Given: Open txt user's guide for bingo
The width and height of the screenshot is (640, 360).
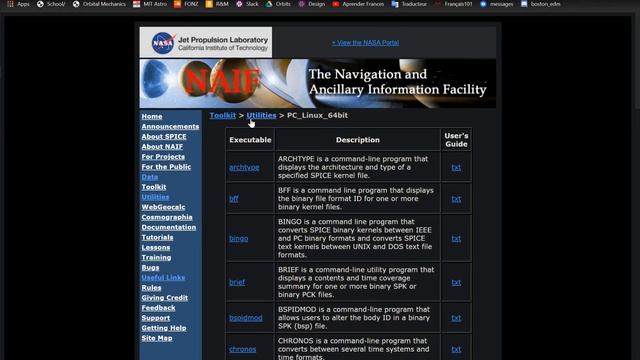Looking at the screenshot, I should (x=456, y=238).
